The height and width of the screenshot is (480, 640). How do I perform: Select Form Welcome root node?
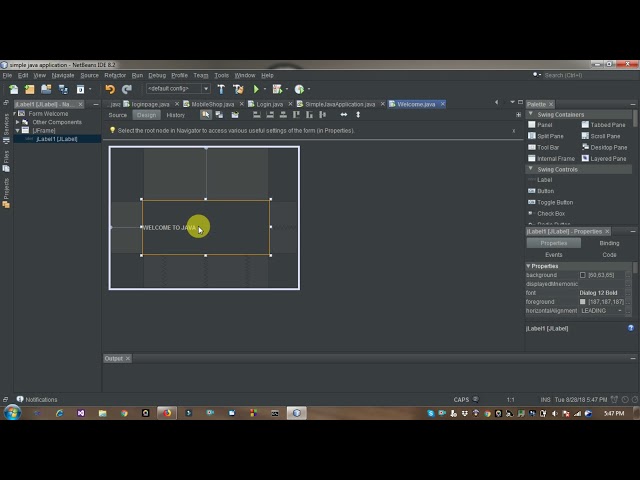click(x=48, y=113)
